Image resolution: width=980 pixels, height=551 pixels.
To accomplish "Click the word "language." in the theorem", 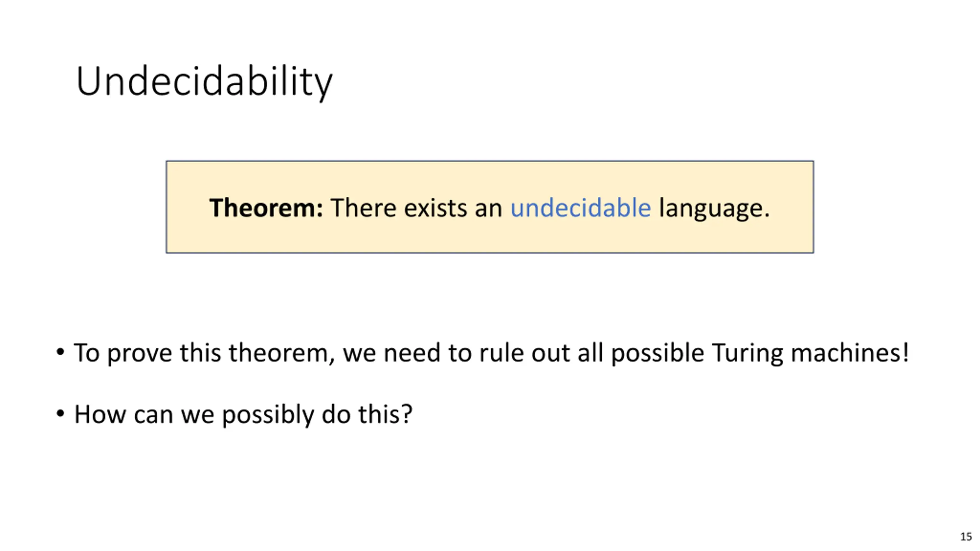I will click(x=714, y=209).
